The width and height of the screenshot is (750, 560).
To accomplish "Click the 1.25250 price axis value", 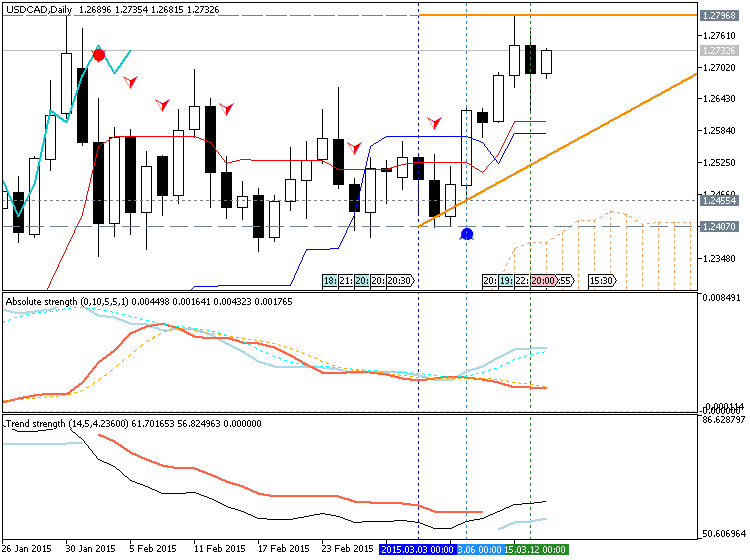I will point(719,163).
